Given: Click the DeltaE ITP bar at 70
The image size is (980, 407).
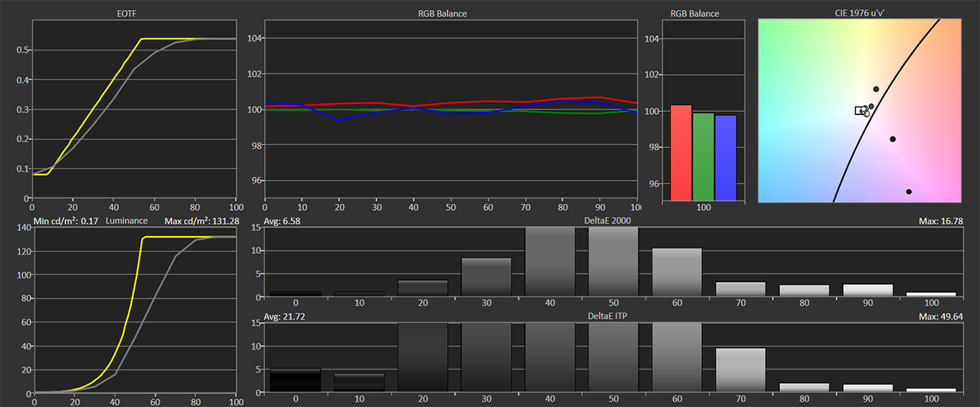Looking at the screenshot, I should [x=740, y=370].
